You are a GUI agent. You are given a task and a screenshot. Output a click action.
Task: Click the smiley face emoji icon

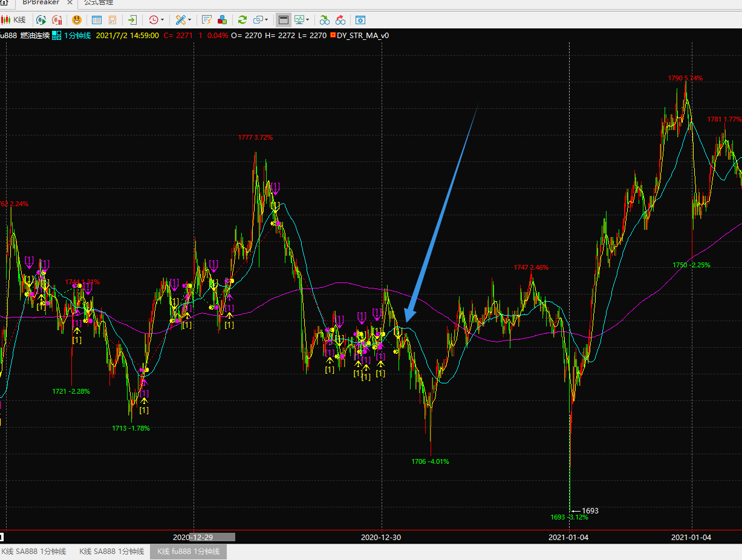tap(77, 20)
